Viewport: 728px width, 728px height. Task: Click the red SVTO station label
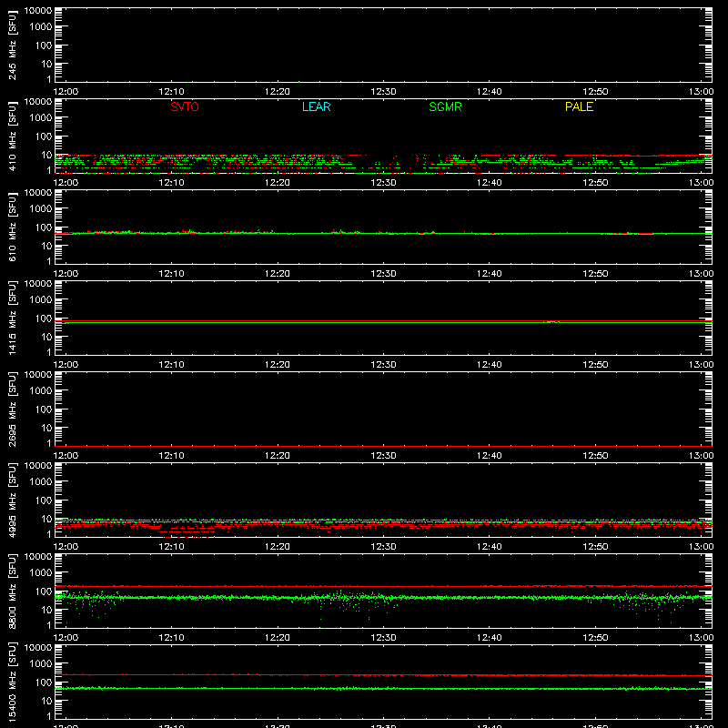click(185, 106)
